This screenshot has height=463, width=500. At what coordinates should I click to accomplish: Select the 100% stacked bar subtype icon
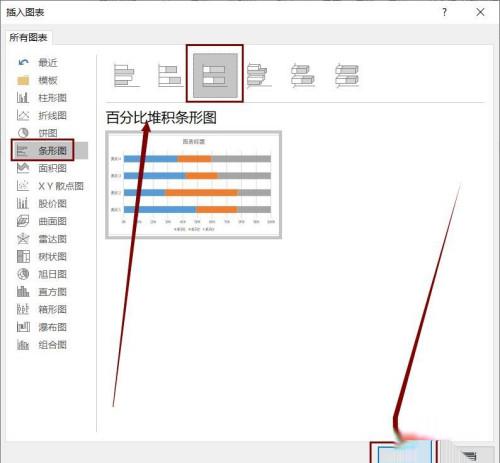[x=215, y=76]
